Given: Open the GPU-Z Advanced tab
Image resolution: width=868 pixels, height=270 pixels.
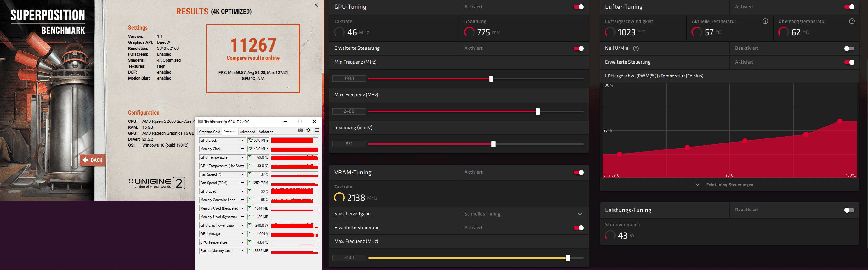Looking at the screenshot, I should (247, 132).
